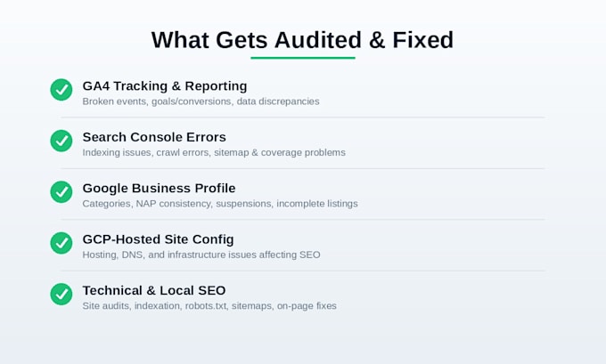Select the GCP-Hosted Site Config heading
The image size is (606, 364).
click(158, 239)
